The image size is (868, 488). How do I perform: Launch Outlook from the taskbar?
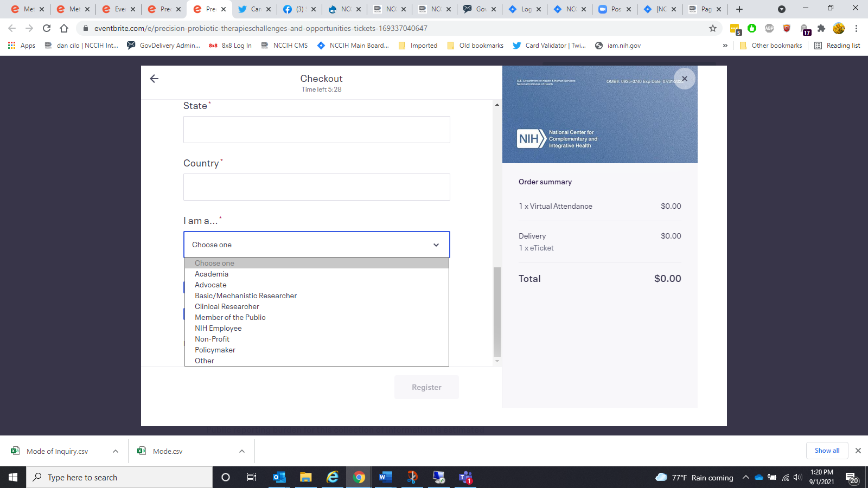[279, 477]
